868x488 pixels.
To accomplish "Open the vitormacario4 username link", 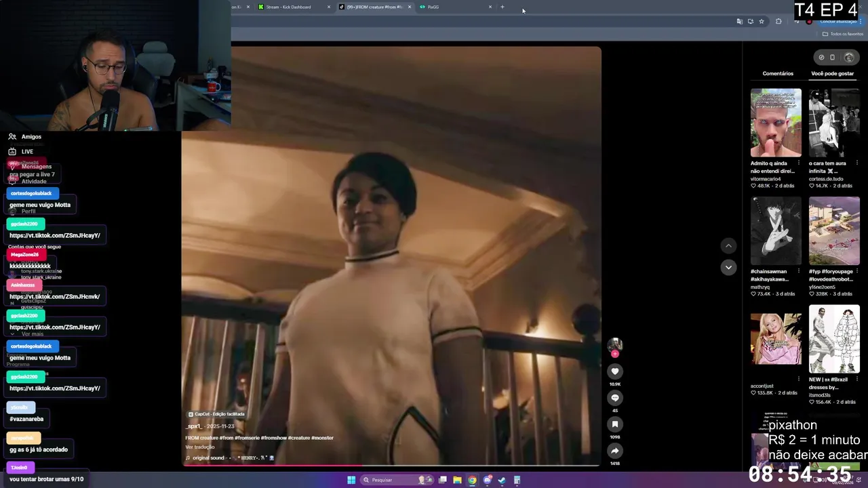I will tap(766, 179).
